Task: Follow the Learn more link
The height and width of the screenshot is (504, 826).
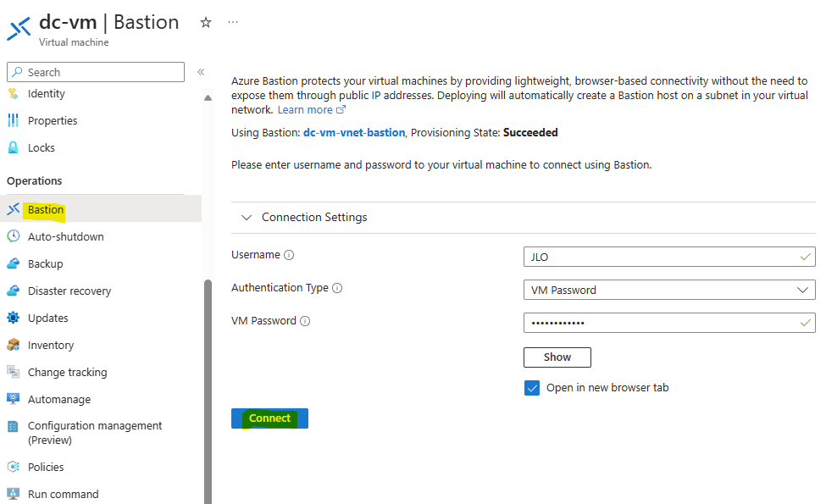Action: coord(311,109)
